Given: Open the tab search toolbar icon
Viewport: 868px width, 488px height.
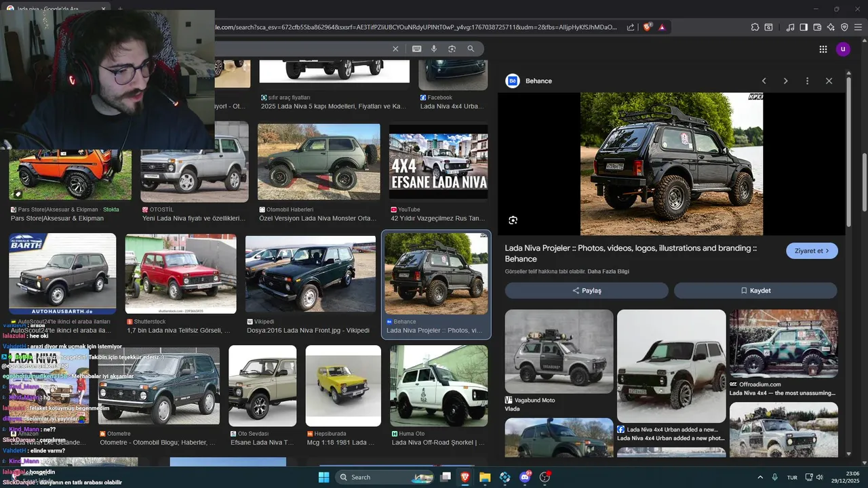Looking at the screenshot, I should pyautogui.click(x=769, y=27).
